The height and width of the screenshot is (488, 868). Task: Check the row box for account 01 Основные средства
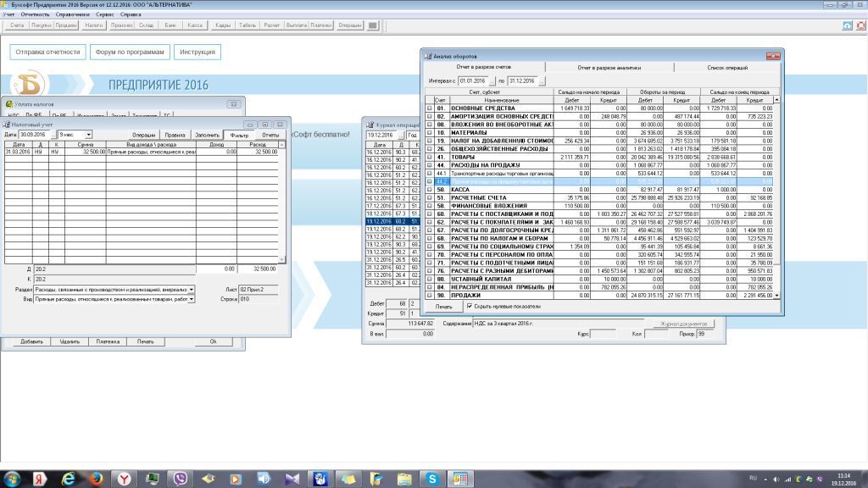coord(429,108)
